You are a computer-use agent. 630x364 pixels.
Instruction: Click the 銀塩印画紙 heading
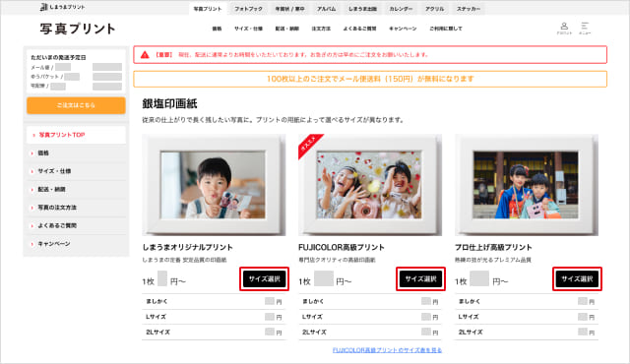(169, 103)
